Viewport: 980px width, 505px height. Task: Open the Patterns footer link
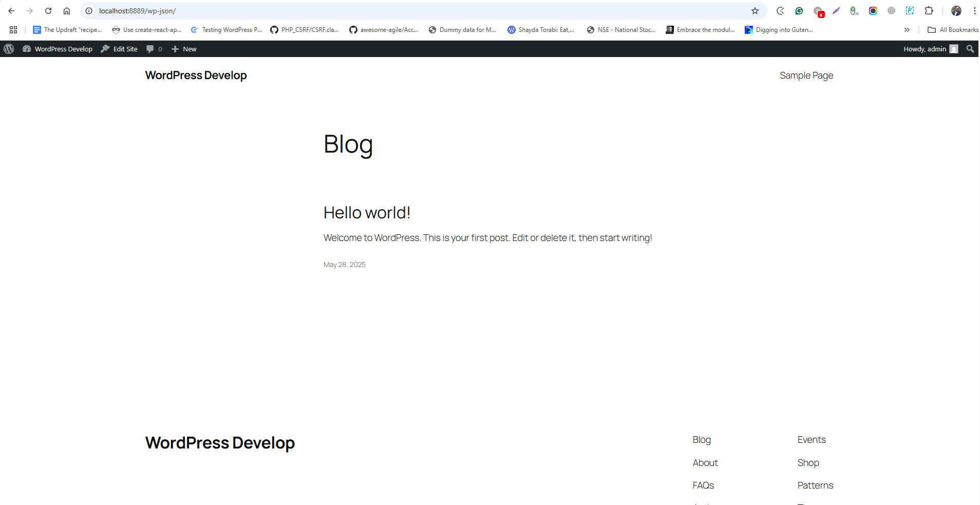(x=815, y=485)
